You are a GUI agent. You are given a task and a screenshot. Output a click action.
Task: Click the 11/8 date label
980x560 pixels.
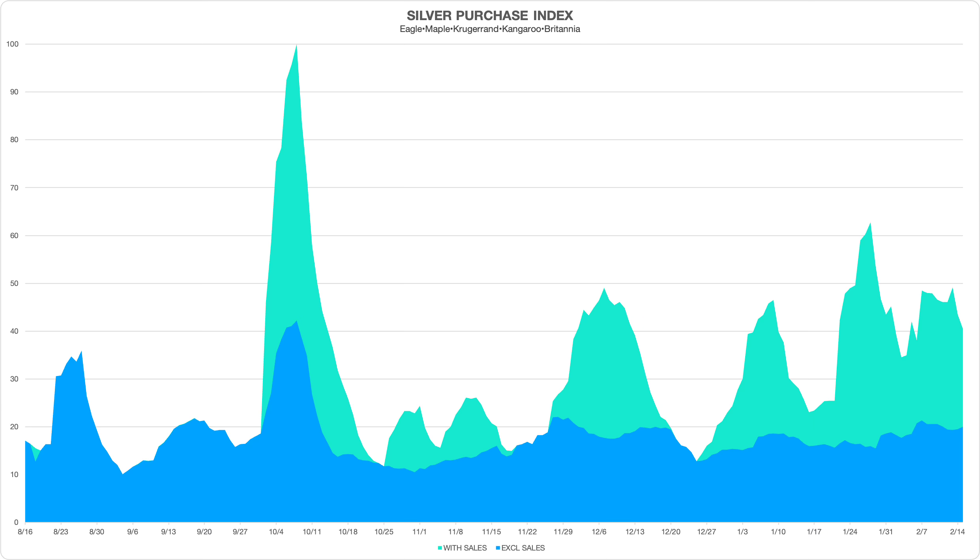coord(455,532)
